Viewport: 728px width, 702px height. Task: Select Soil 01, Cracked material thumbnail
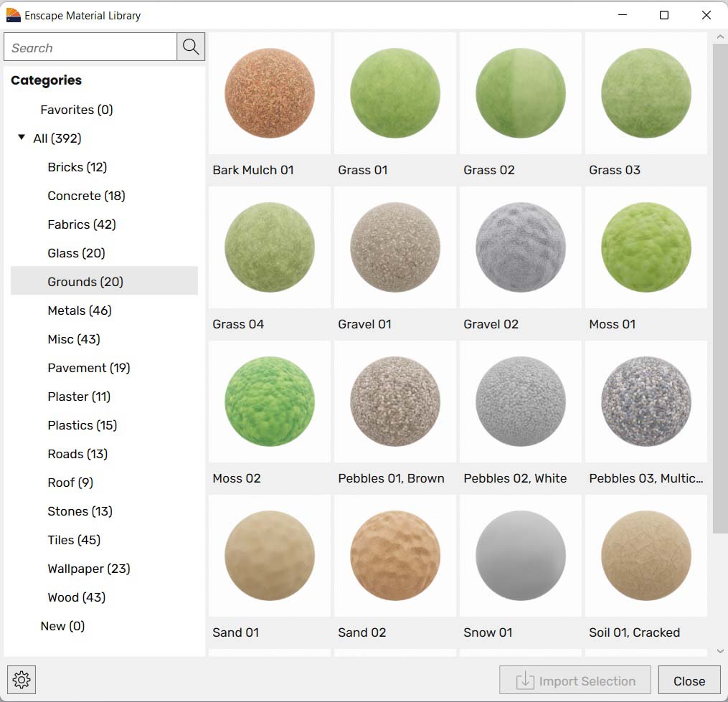(646, 555)
